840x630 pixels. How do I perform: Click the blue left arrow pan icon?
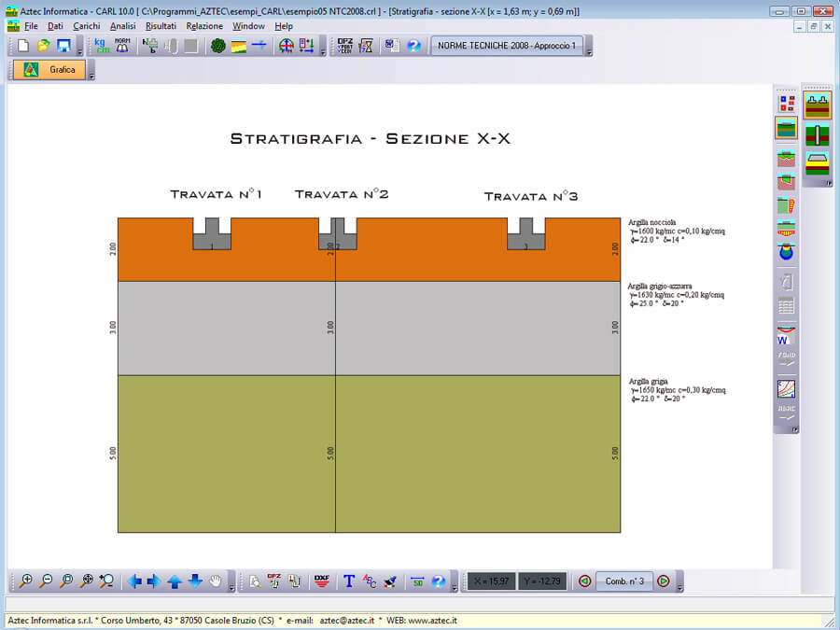pyautogui.click(x=134, y=581)
